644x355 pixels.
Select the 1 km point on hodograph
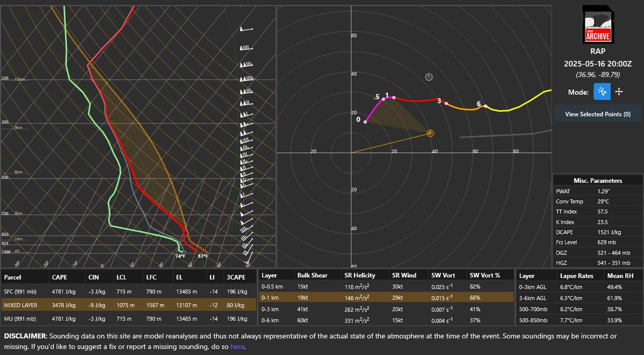point(394,97)
